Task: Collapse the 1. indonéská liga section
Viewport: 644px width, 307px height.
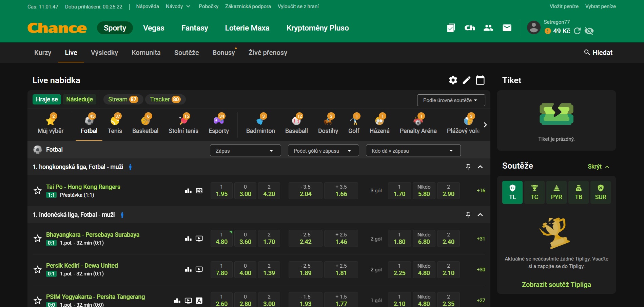Action: [x=480, y=215]
